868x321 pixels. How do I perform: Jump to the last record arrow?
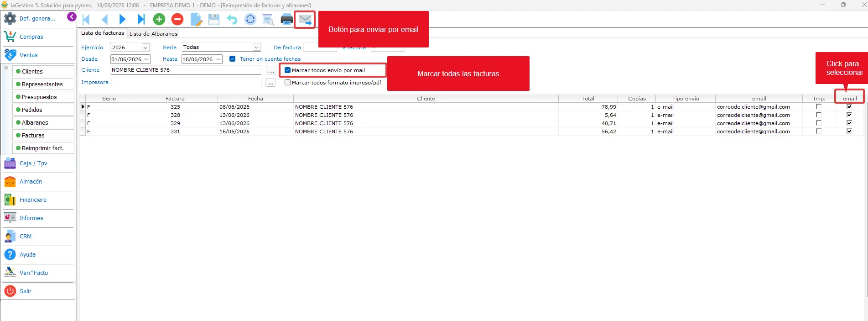pyautogui.click(x=141, y=19)
